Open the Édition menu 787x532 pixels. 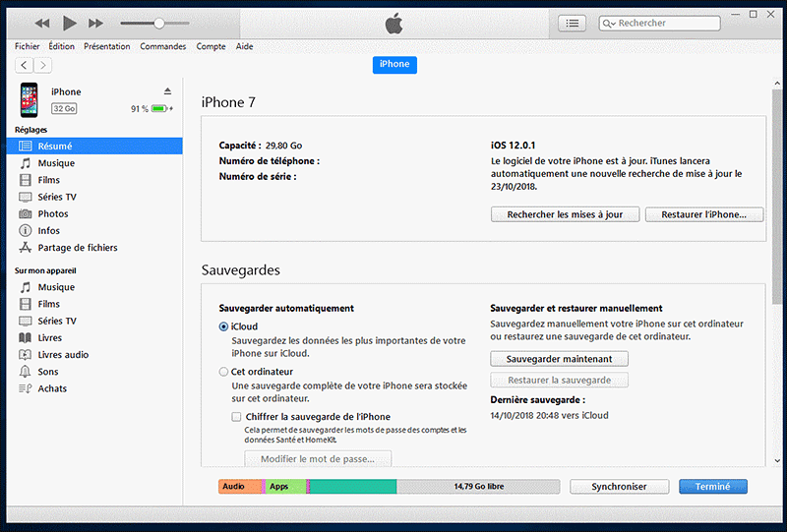[x=61, y=46]
